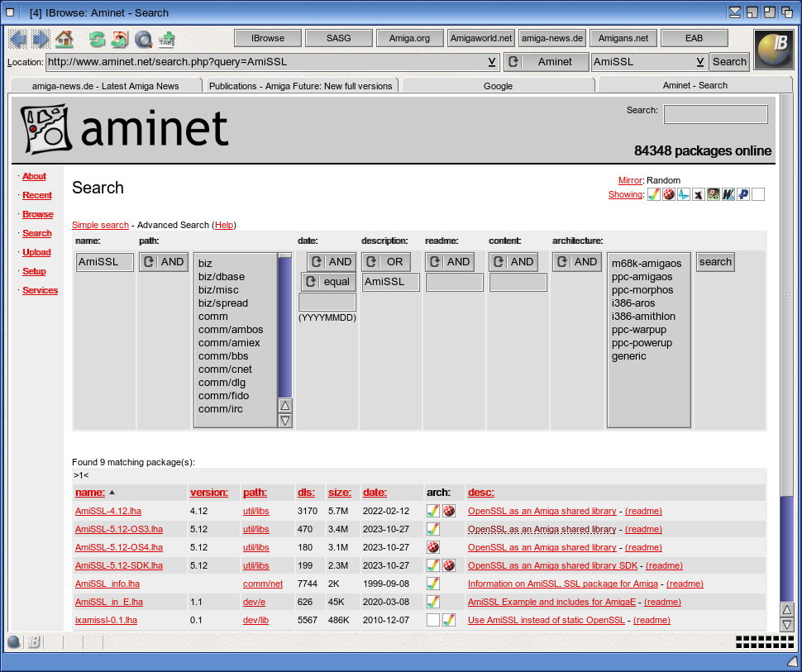Toggle m68k-amigaos checkmark icon in Showing row
Screen dimensions: 802x672
coord(654,194)
